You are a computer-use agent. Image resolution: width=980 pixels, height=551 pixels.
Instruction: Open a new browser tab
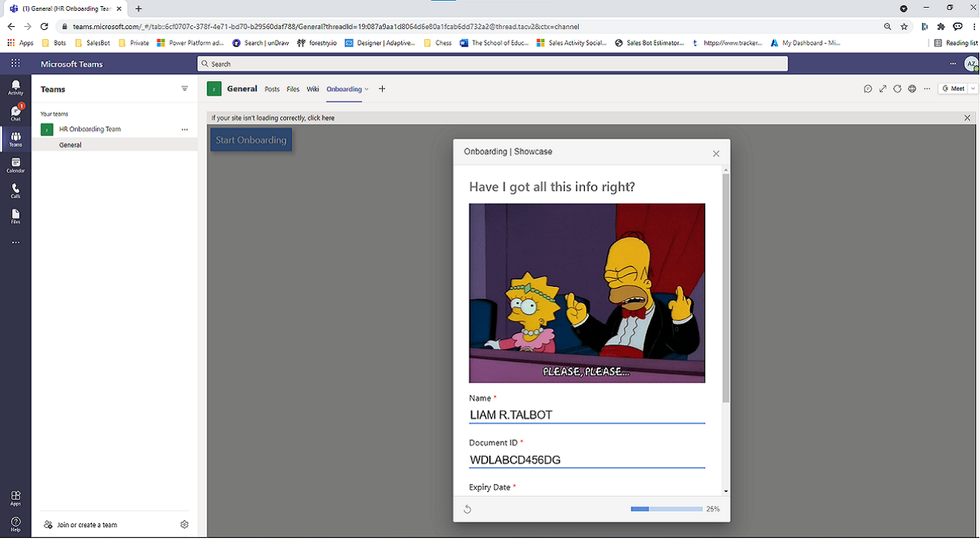(139, 8)
